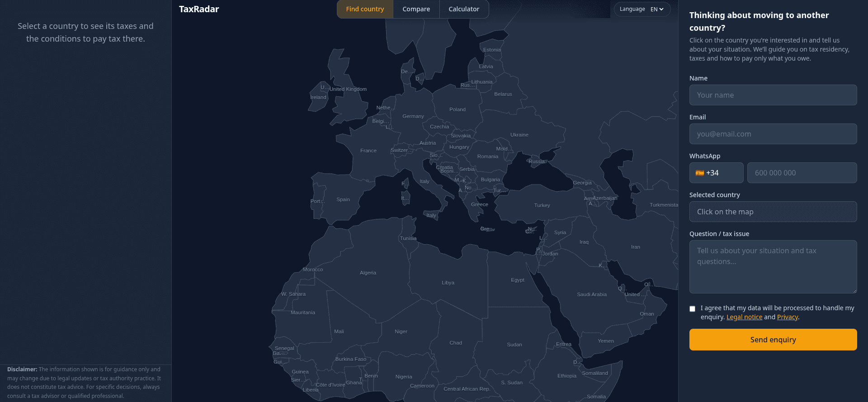The height and width of the screenshot is (402, 868).
Task: Select Belarus on the map
Action: click(x=503, y=94)
